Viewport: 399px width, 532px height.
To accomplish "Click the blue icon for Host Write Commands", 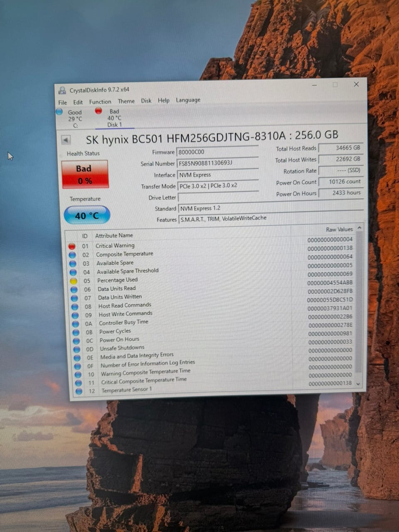I will tap(75, 315).
